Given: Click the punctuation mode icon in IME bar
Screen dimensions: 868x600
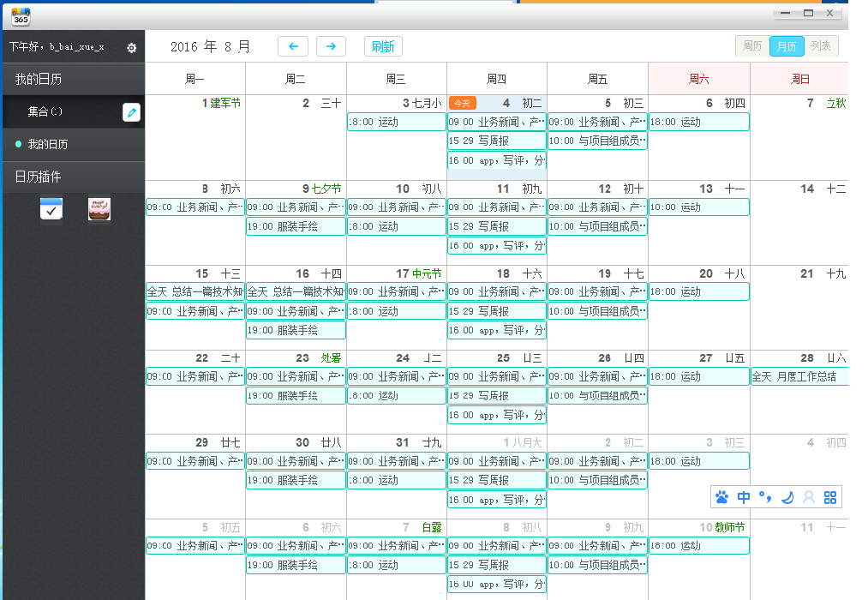Looking at the screenshot, I should [765, 497].
